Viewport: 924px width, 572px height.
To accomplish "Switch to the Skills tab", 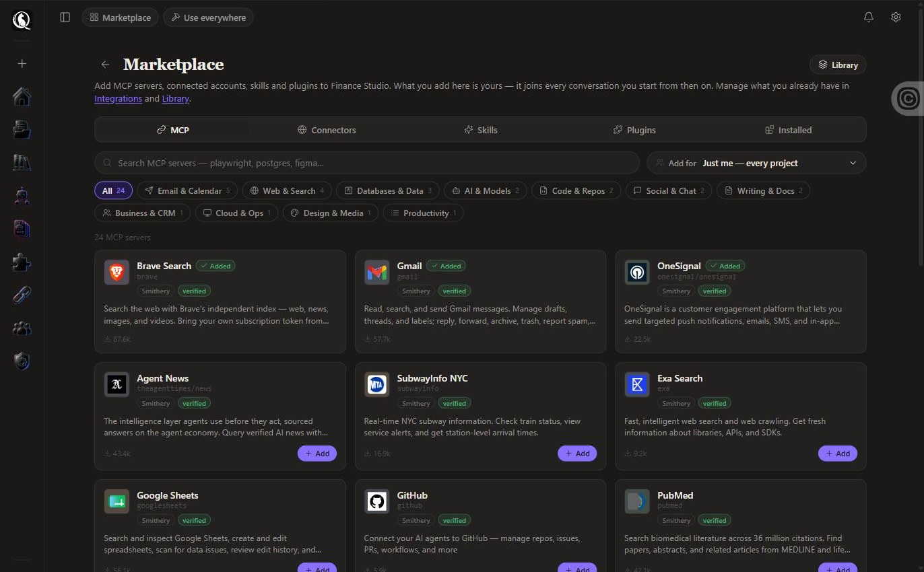I will point(481,130).
